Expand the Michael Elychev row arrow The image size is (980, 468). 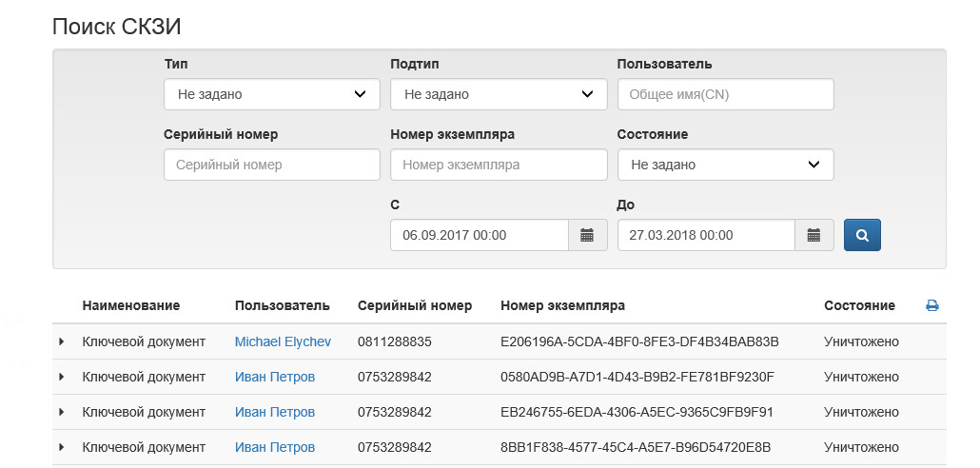[x=62, y=341]
